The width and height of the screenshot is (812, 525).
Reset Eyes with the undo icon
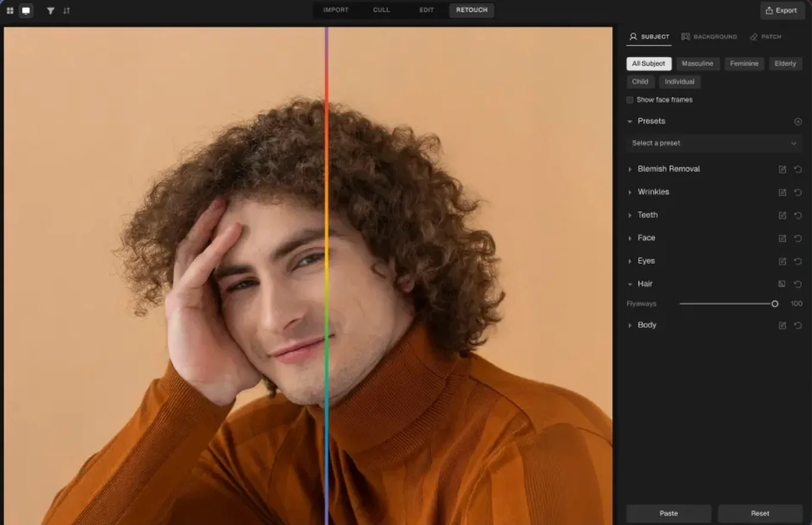[798, 261]
